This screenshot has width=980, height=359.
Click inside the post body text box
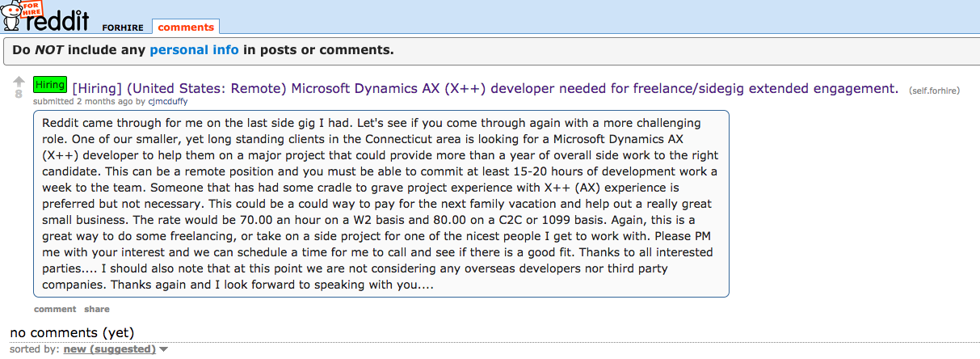[x=381, y=204]
